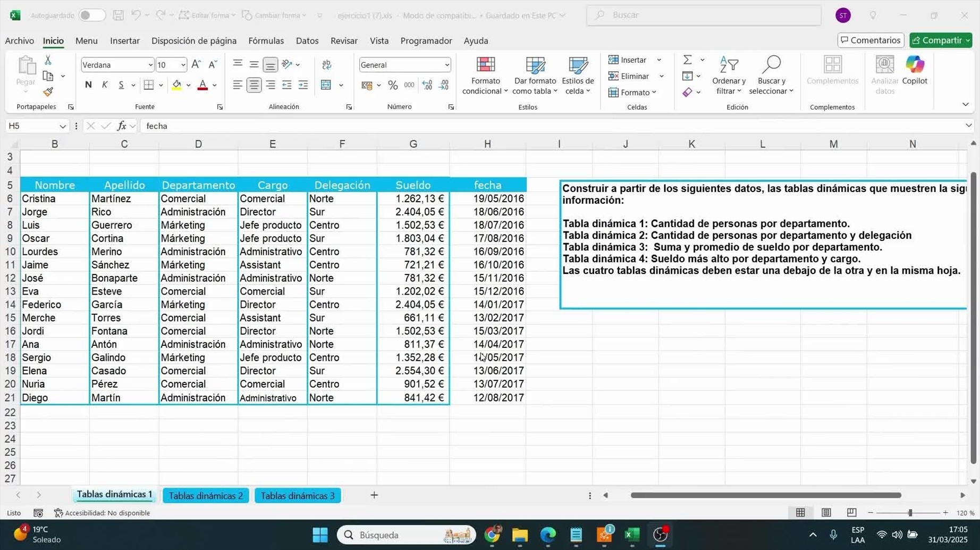980x550 pixels.
Task: Click the Copilot icon in ribbon
Action: pos(914,70)
